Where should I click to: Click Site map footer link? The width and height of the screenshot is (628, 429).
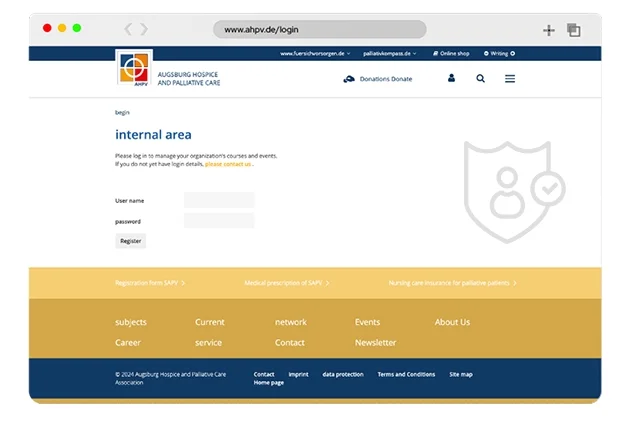coord(461,374)
